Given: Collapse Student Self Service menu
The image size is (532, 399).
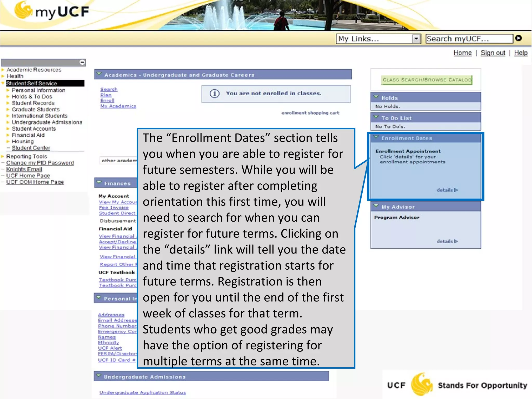Looking at the screenshot, I should (31, 83).
